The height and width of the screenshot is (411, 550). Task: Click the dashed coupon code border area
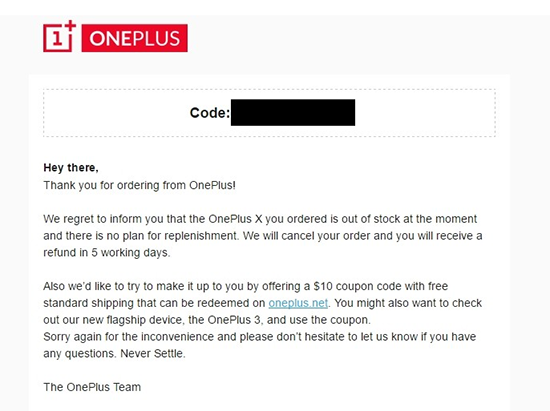coord(269,113)
